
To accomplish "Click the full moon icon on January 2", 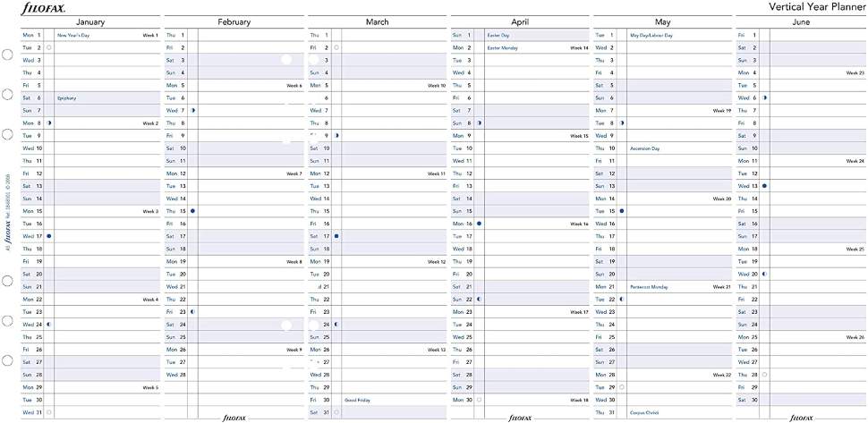I will pos(48,47).
